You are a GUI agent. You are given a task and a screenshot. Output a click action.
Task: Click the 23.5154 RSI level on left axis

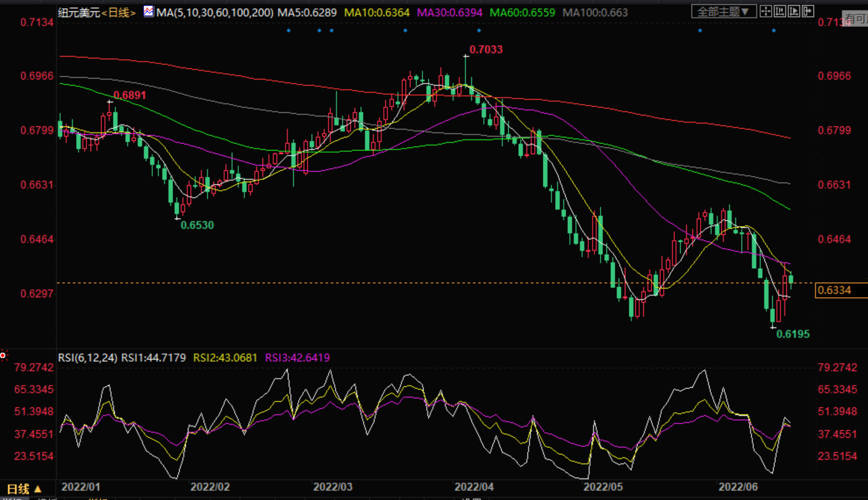click(x=34, y=456)
